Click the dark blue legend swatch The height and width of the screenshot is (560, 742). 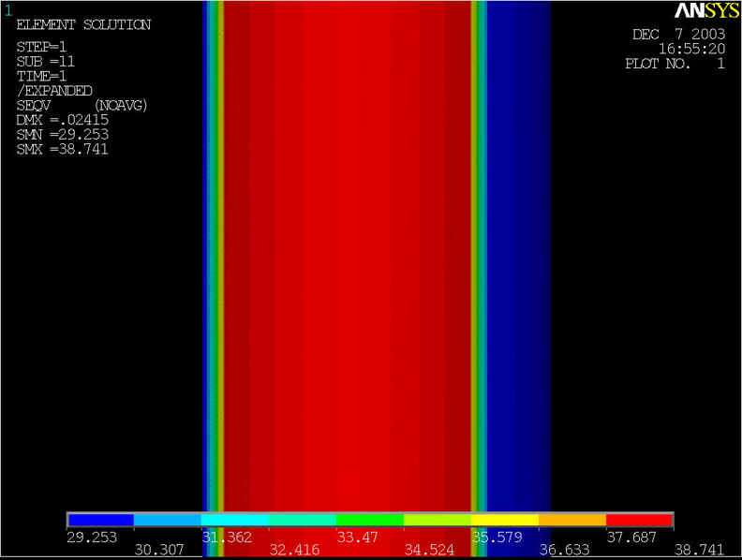101,521
